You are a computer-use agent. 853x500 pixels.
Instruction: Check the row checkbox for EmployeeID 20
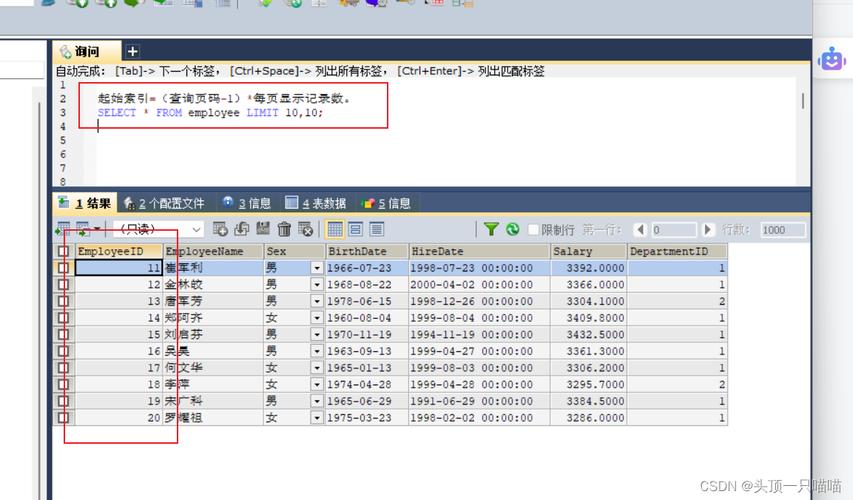64,418
